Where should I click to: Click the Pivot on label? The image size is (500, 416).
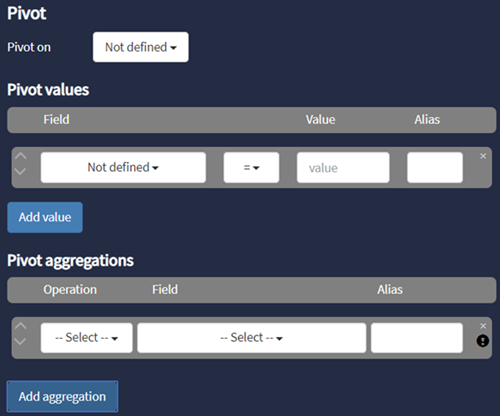pyautogui.click(x=29, y=47)
